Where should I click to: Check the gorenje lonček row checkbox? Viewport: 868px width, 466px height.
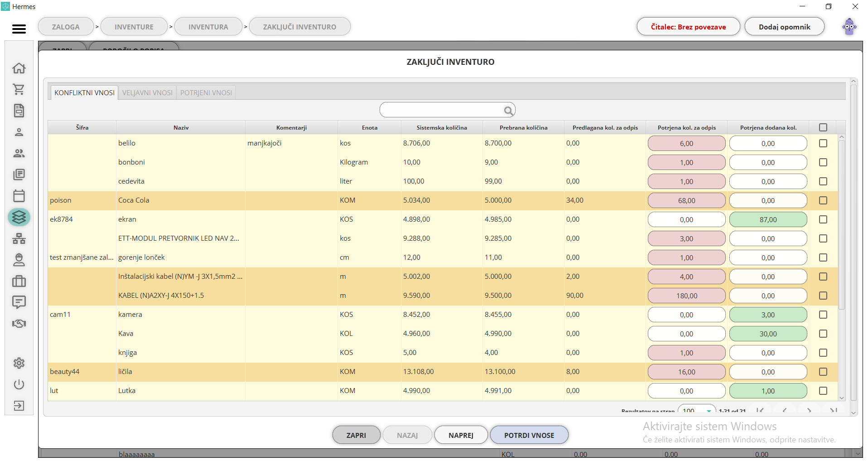pos(823,257)
